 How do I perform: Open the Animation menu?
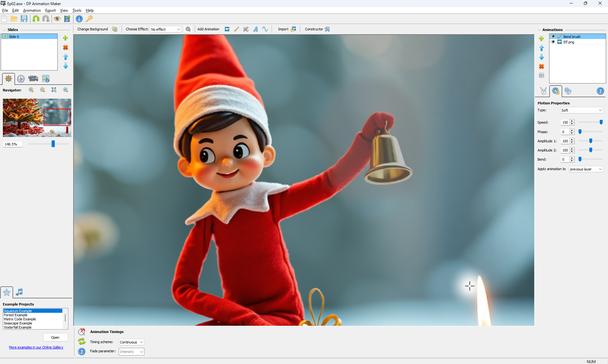[32, 10]
